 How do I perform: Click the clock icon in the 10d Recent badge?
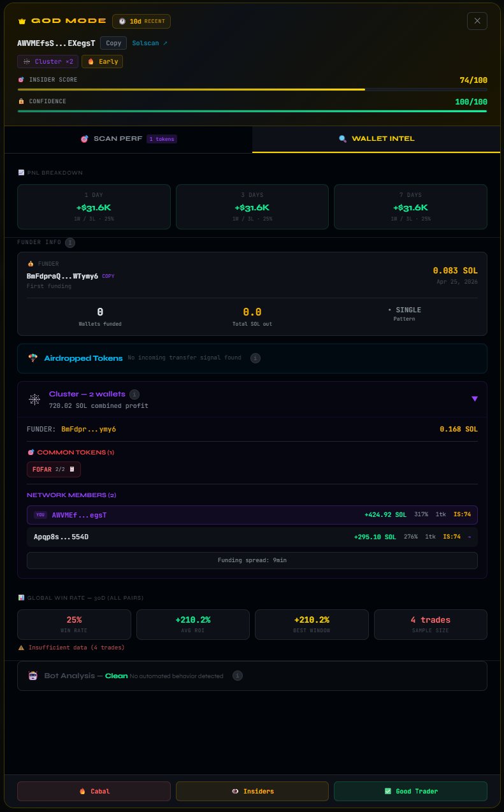122,22
